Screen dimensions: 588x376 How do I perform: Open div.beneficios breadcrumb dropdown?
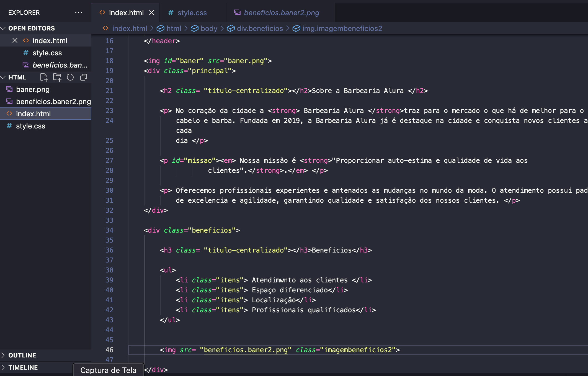260,28
